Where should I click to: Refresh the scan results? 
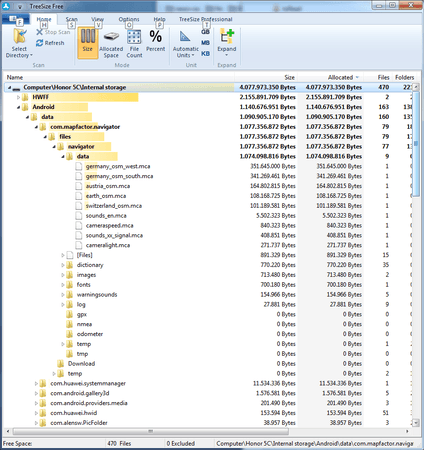50,43
